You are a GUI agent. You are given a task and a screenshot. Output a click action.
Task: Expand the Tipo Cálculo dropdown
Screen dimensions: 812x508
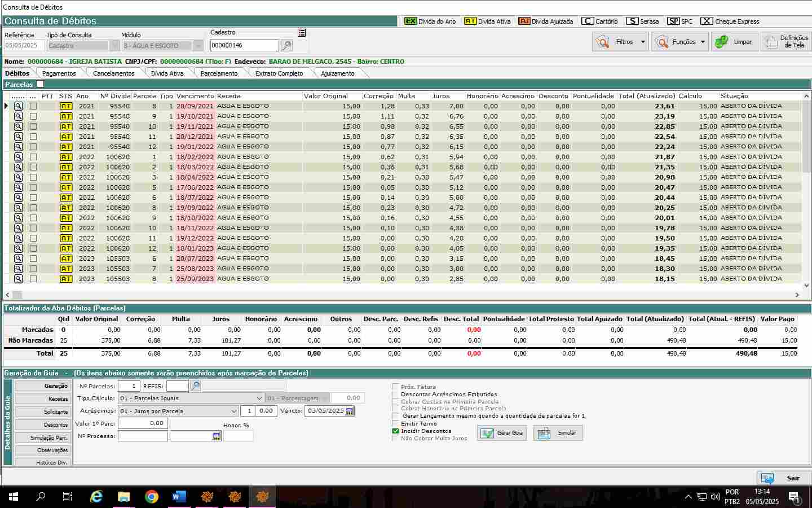(x=259, y=398)
